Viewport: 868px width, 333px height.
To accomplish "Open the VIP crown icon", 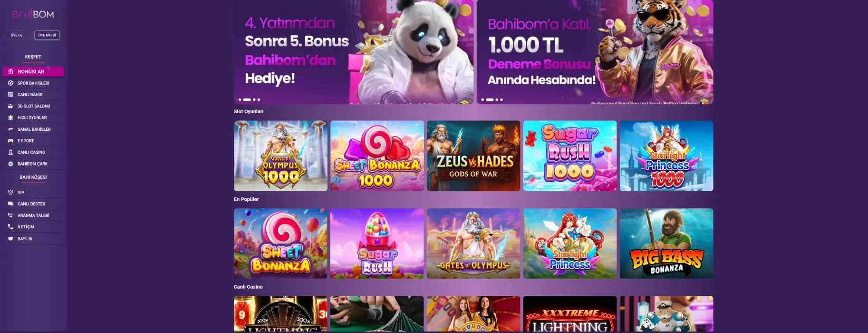I will 10,192.
